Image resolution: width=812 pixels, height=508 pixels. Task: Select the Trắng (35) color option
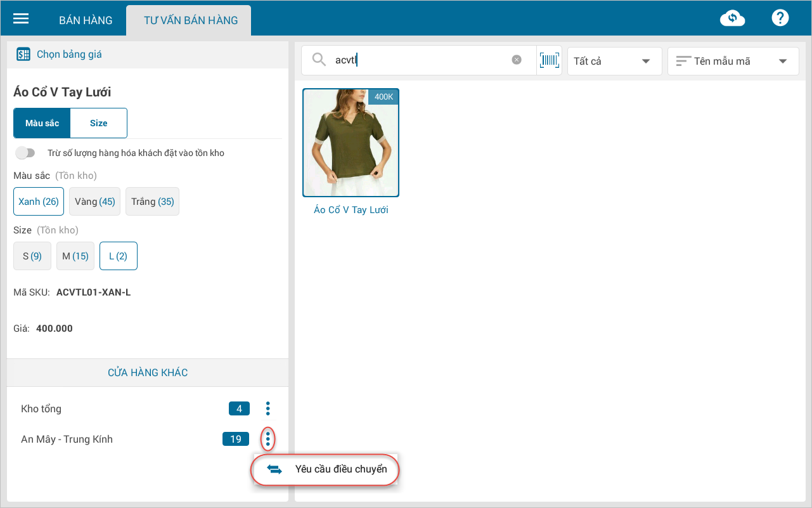[152, 202]
